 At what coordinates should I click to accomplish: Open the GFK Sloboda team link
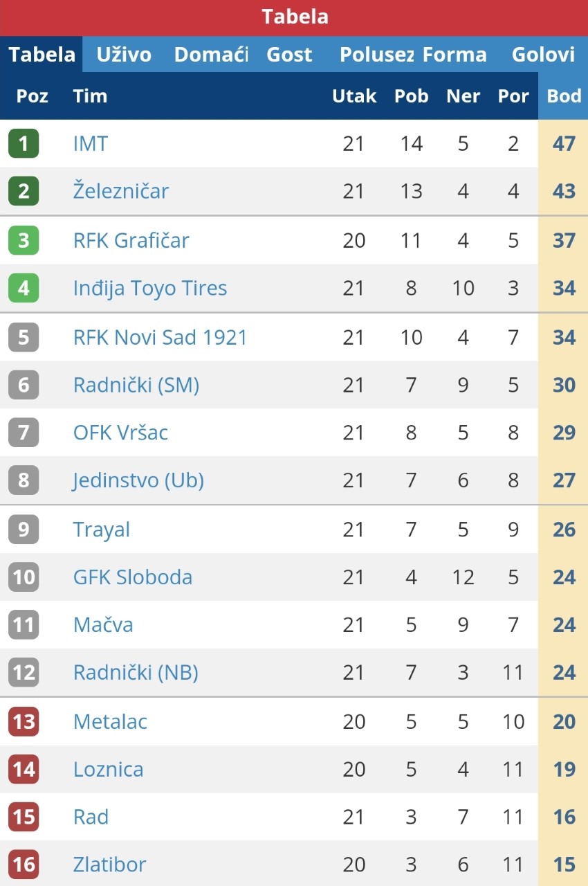(133, 577)
